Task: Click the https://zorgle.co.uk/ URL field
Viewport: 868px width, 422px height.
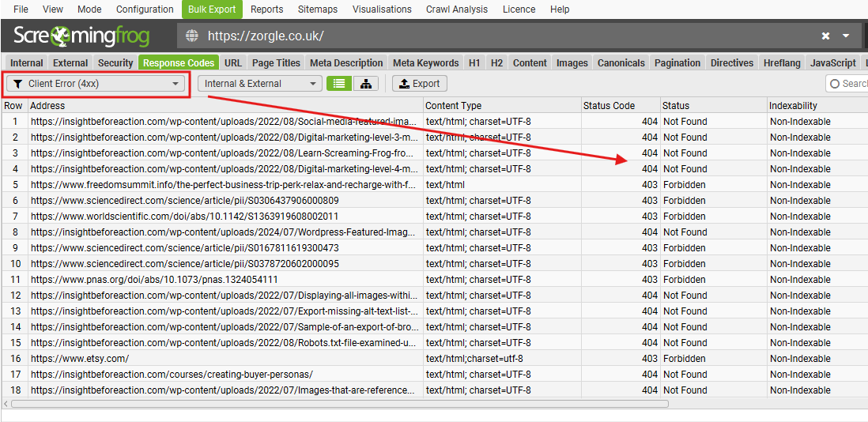Action: coord(498,36)
